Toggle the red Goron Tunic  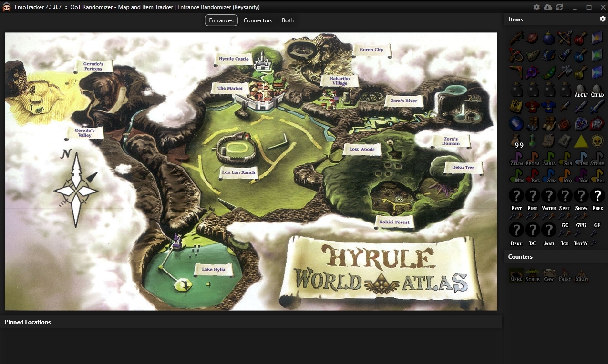533,107
